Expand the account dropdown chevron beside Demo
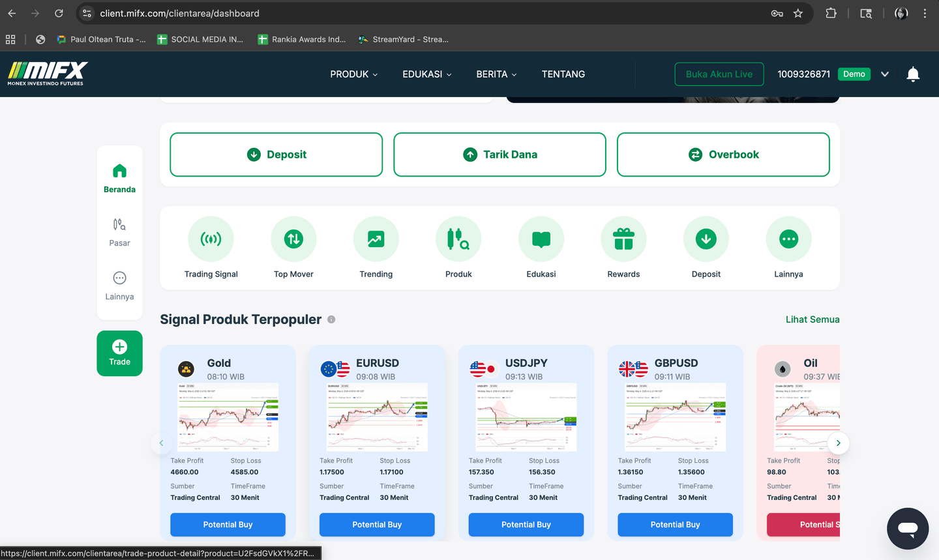 pos(885,74)
